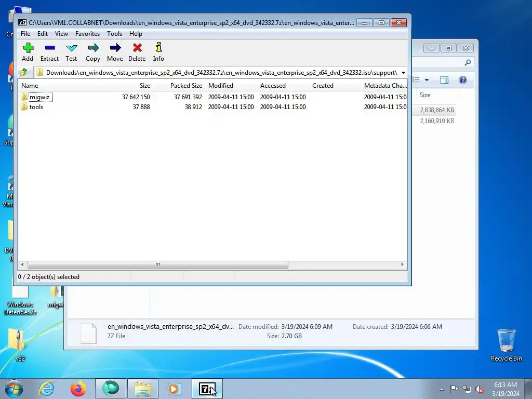The width and height of the screenshot is (532, 399).
Task: Launch Firefox from taskbar
Action: [78, 389]
